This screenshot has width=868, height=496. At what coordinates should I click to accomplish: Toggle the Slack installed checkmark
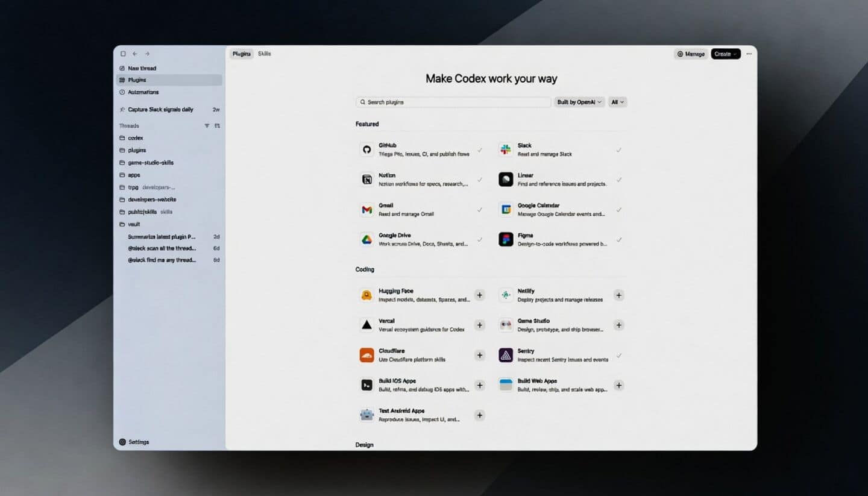(618, 149)
